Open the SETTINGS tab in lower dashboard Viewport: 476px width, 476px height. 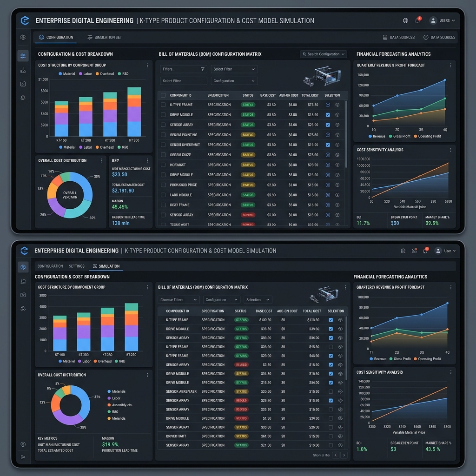[77, 266]
